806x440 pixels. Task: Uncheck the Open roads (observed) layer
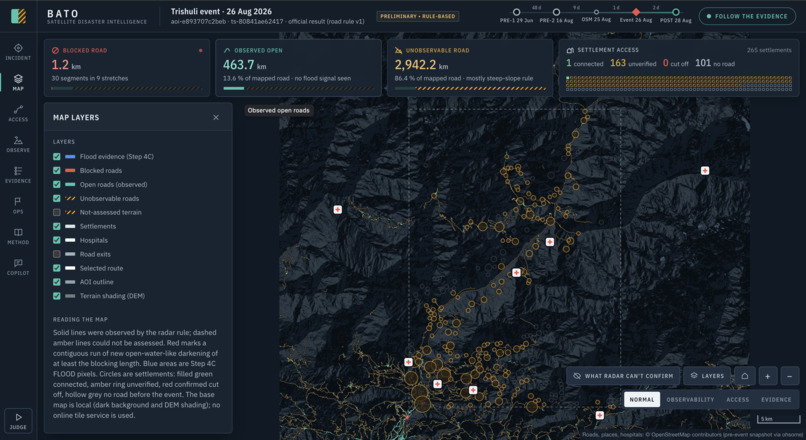[x=57, y=184]
